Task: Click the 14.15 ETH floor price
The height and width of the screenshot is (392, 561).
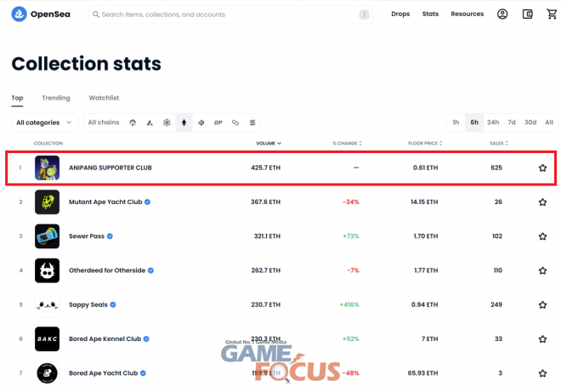Action: (x=424, y=202)
